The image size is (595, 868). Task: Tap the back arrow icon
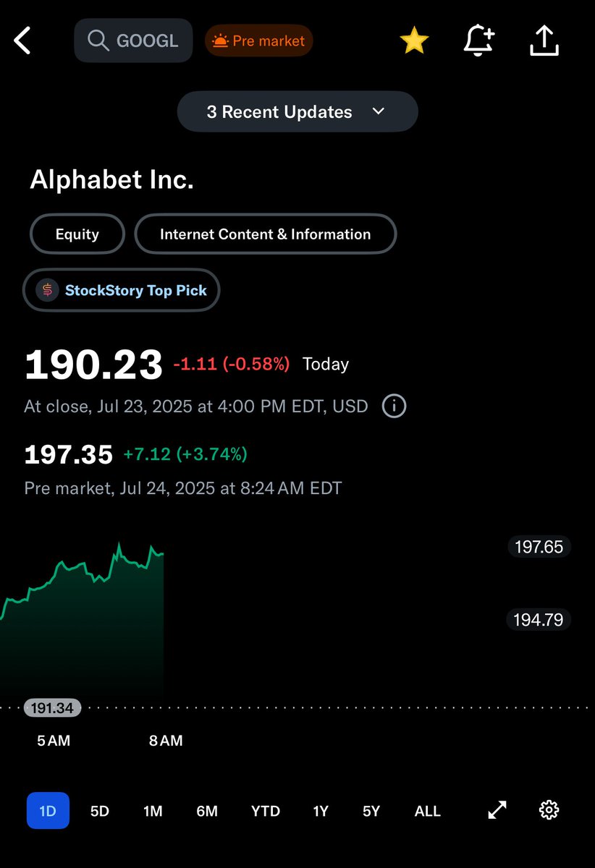(22, 41)
